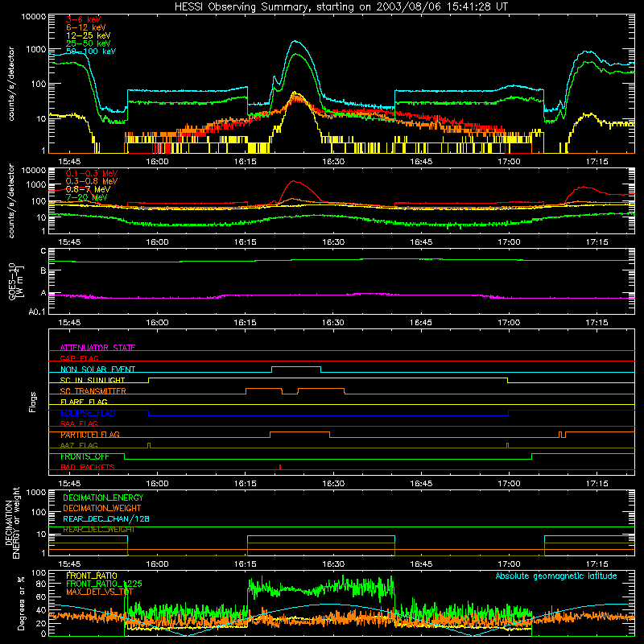Click the AAZ_FLAG label
This screenshot has width=644, height=644.
pos(79,445)
